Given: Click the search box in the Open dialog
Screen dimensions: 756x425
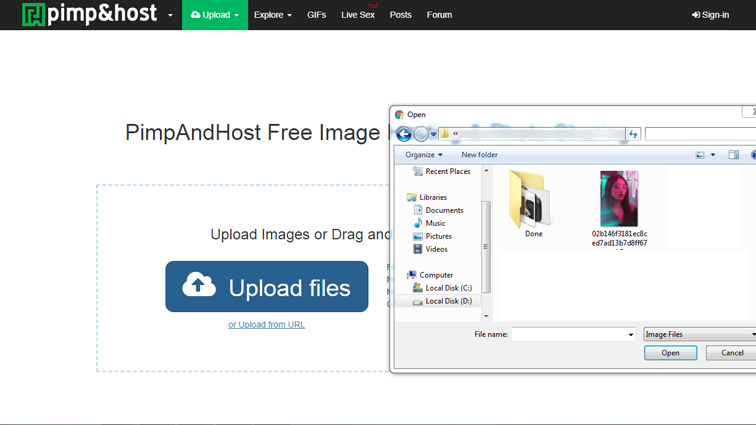Looking at the screenshot, I should click(700, 134).
